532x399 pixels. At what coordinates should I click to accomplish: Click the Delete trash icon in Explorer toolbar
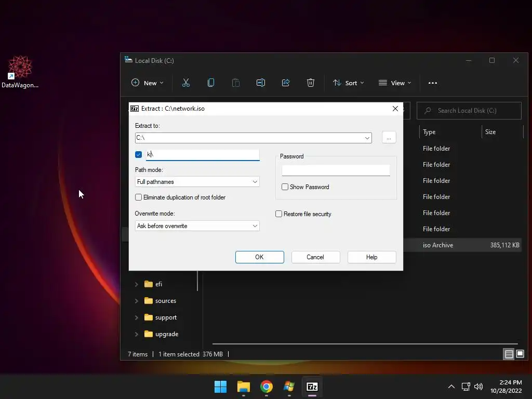(311, 83)
